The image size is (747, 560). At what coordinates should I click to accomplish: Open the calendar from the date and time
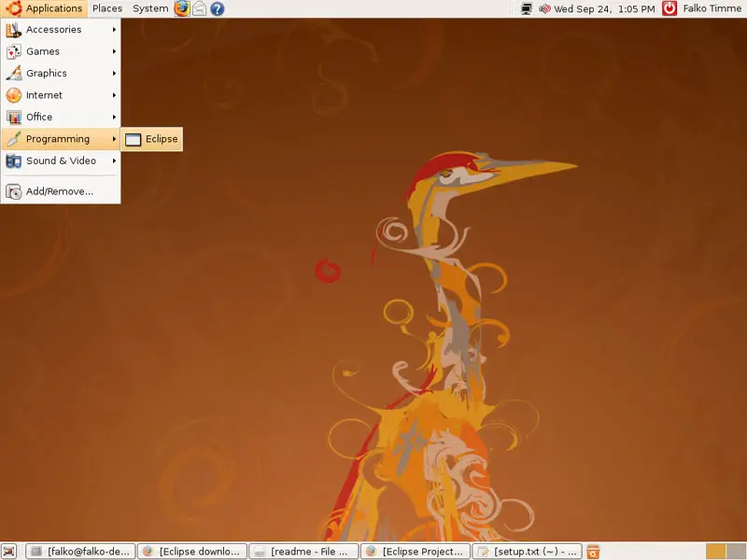tap(604, 8)
